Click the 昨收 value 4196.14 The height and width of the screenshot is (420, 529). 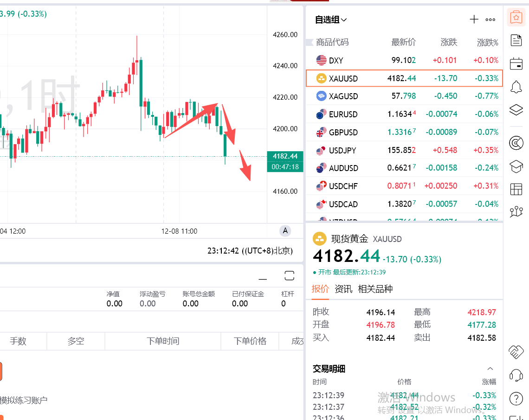pos(381,312)
